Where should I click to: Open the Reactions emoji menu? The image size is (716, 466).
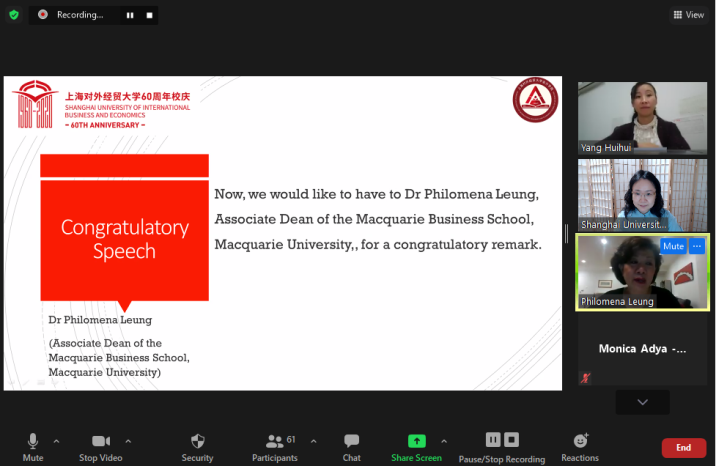click(580, 446)
